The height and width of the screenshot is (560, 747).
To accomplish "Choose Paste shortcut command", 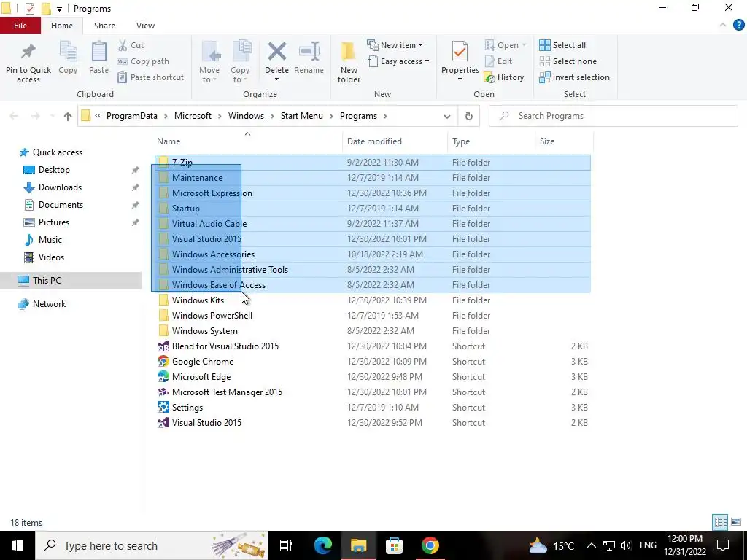I will coord(150,77).
